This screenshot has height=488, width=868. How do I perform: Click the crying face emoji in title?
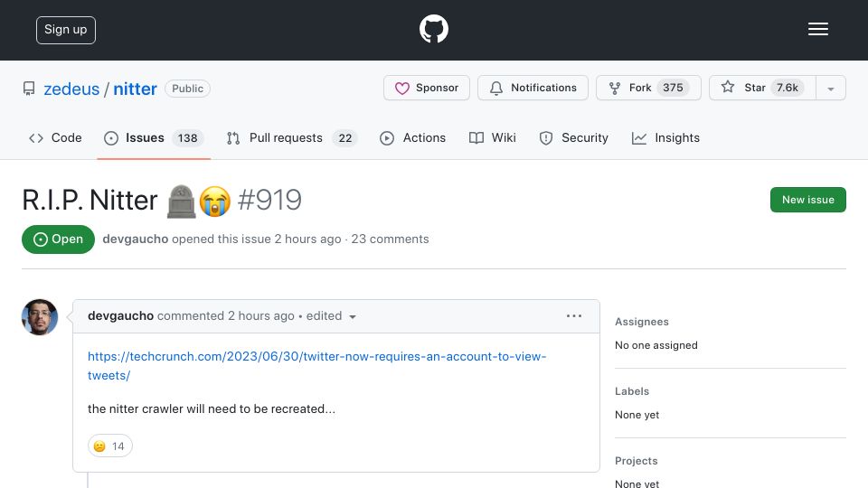point(215,201)
